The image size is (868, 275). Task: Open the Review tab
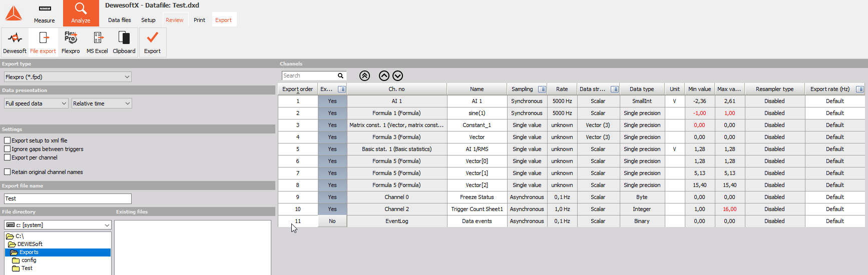pos(175,20)
